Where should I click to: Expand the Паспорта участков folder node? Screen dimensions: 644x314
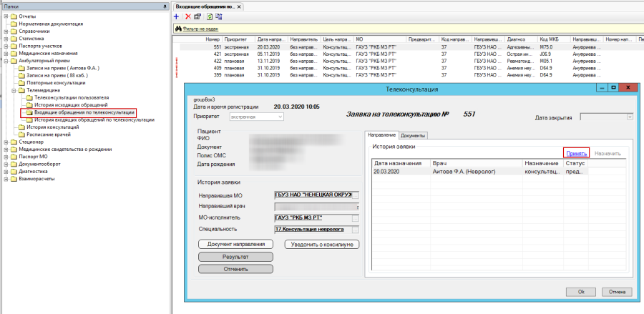coord(6,46)
